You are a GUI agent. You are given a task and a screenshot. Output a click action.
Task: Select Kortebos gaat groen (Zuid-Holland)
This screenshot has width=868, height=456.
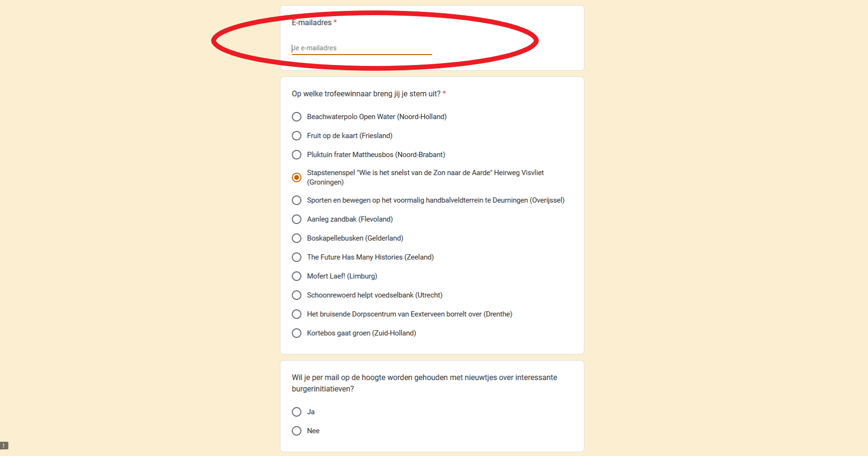pyautogui.click(x=296, y=333)
